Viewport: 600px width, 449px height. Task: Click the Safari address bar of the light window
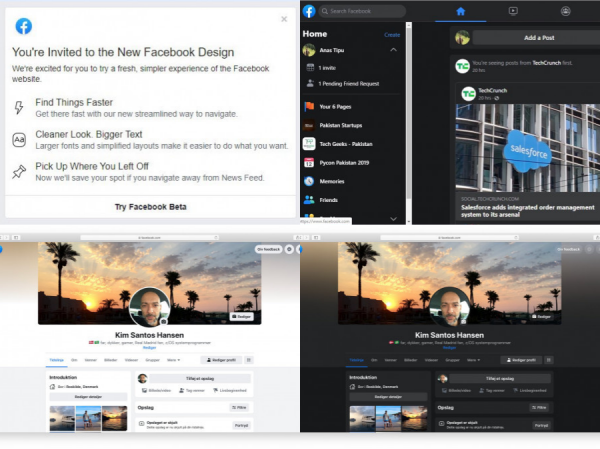[x=149, y=238]
